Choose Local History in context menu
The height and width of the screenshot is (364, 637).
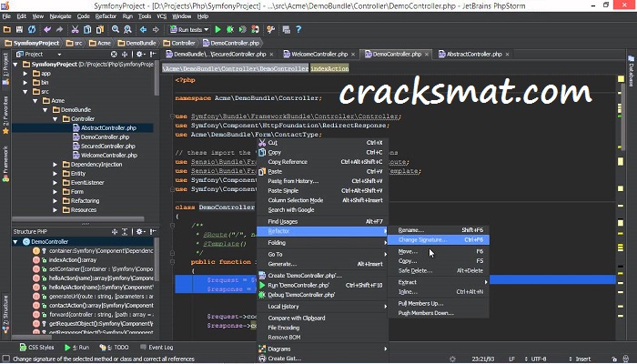point(322,307)
